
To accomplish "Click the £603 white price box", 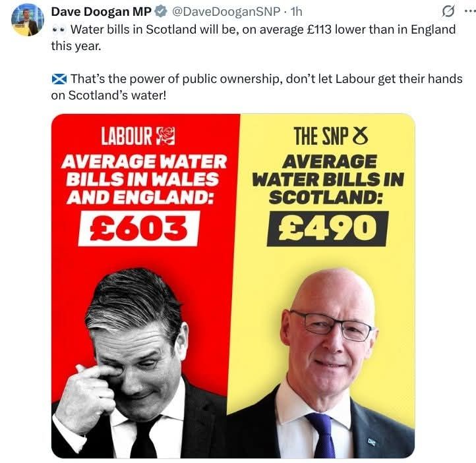I will [x=139, y=229].
